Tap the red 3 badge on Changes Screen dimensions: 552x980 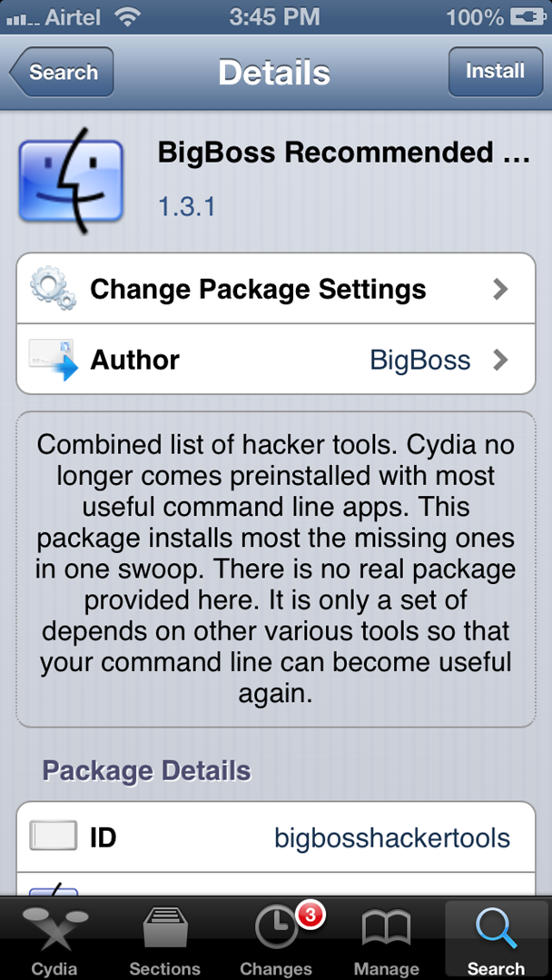pyautogui.click(x=310, y=916)
